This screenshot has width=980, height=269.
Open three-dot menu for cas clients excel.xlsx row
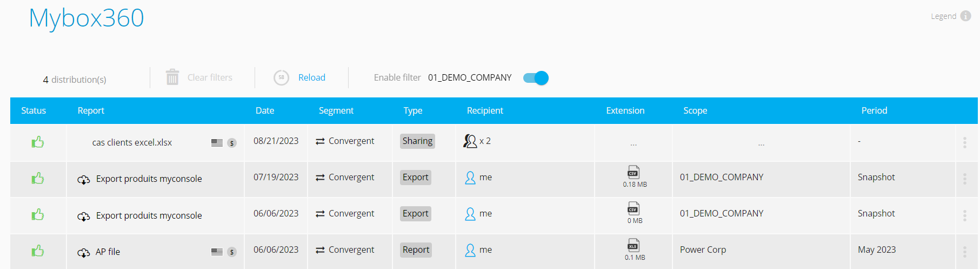coord(964,142)
